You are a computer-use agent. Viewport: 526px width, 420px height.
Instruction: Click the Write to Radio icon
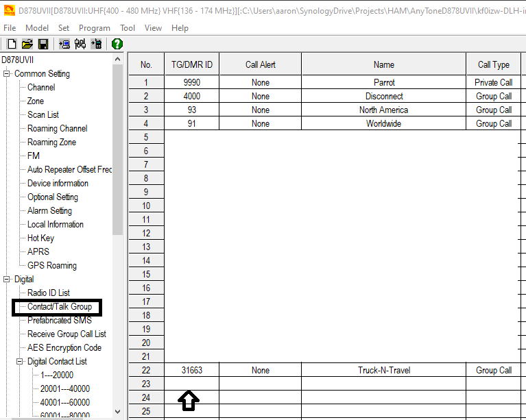[x=96, y=44]
